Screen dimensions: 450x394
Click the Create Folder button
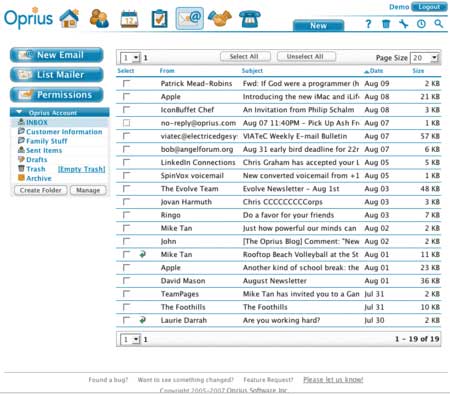[41, 190]
